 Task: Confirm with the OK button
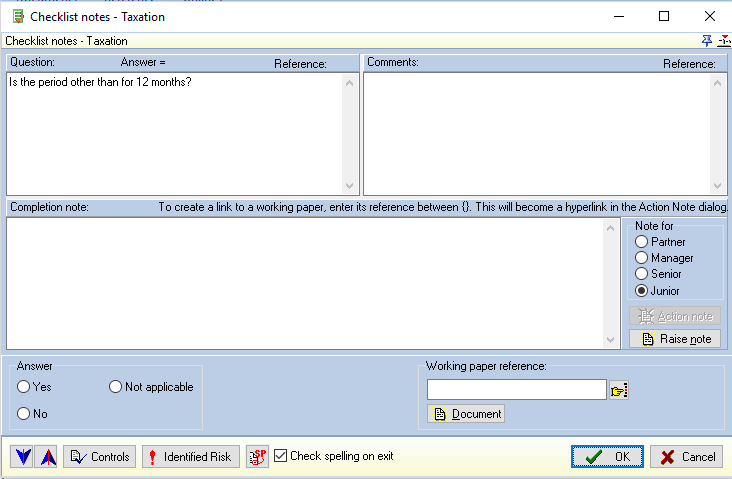[607, 456]
